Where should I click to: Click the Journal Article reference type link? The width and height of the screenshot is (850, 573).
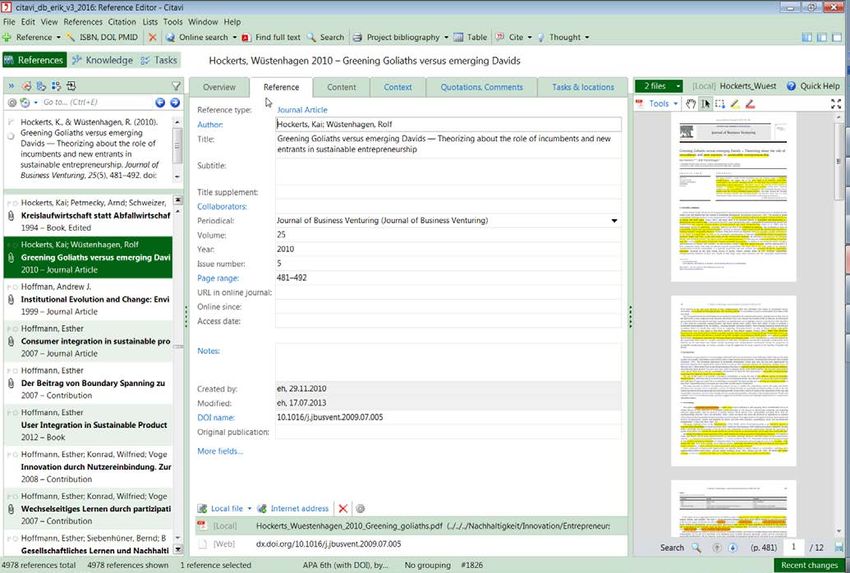(x=302, y=110)
